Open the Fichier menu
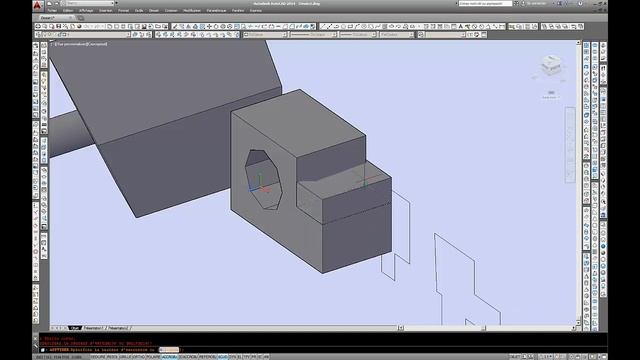640x360 pixels. 52,11
